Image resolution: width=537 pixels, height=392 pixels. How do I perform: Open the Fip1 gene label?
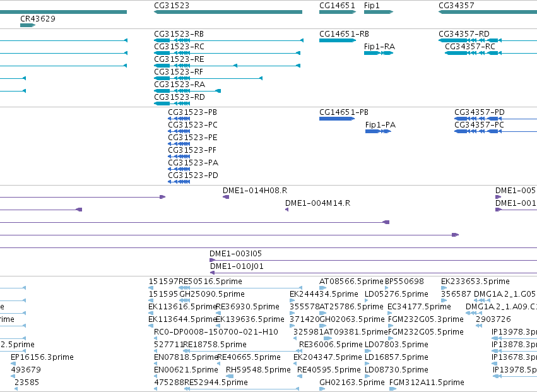[372, 6]
